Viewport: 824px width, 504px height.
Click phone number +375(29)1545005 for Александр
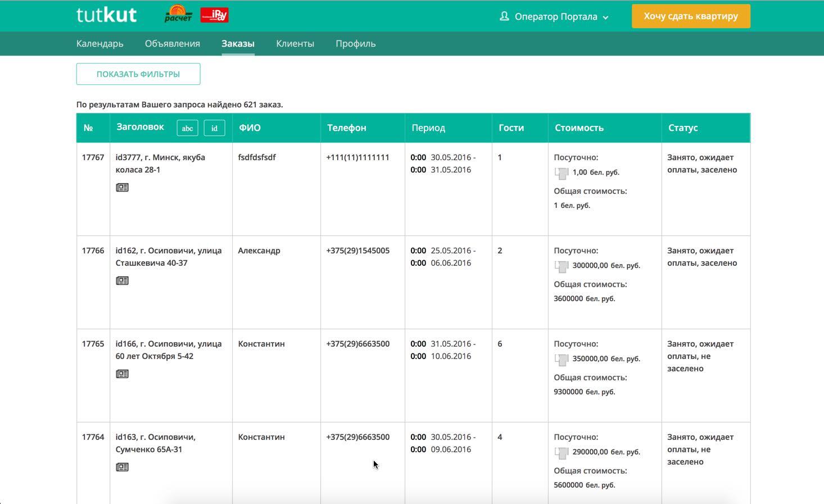[x=358, y=251]
